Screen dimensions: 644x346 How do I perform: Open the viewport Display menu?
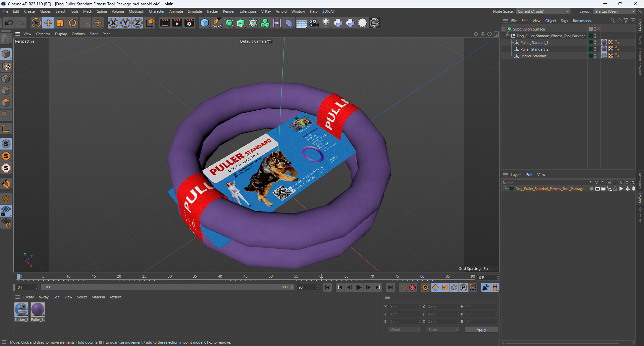61,34
